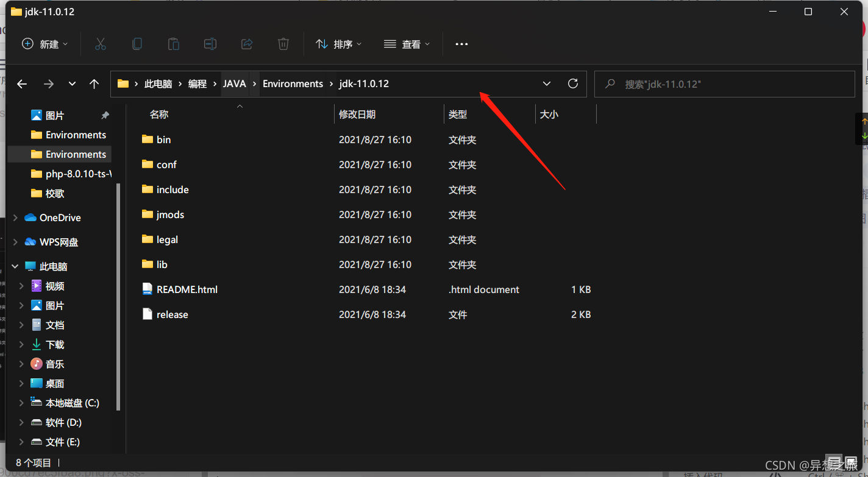Click the Delete trash can icon
868x477 pixels.
tap(283, 44)
